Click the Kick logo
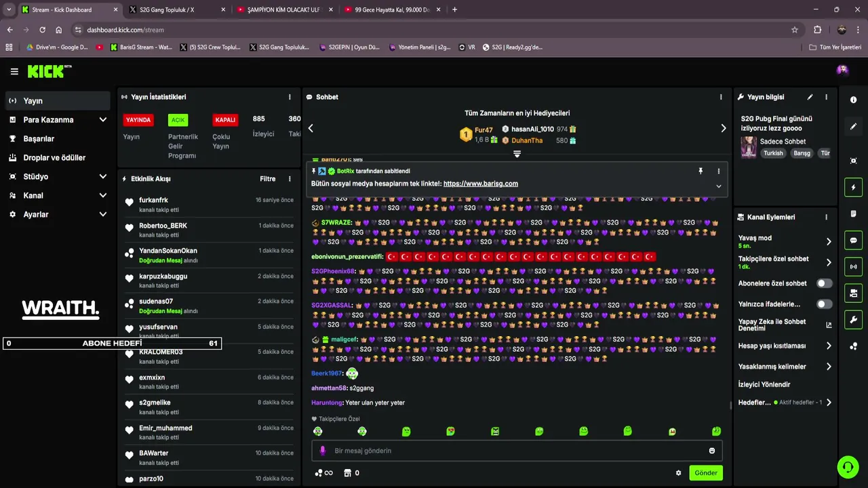Image resolution: width=868 pixels, height=488 pixels. tap(50, 71)
